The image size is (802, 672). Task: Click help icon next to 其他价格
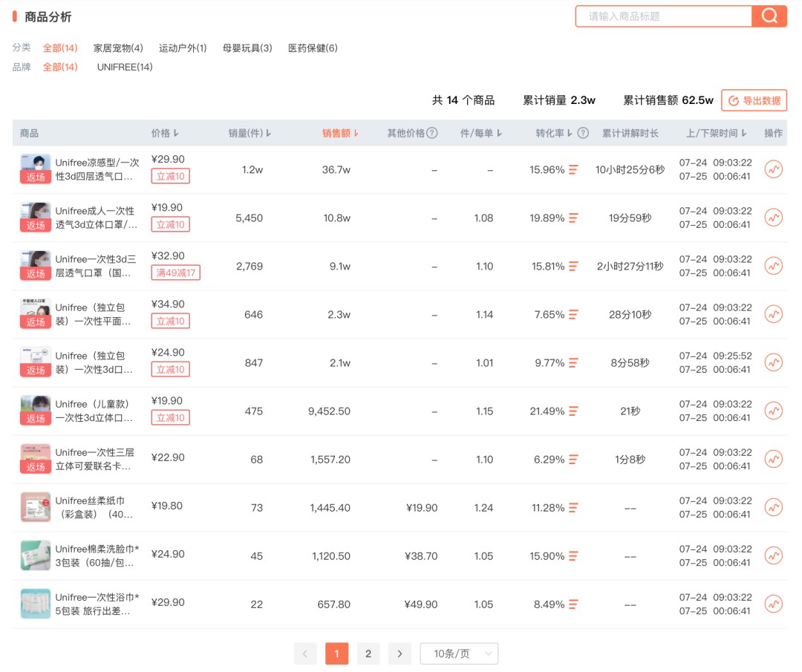coord(431,133)
